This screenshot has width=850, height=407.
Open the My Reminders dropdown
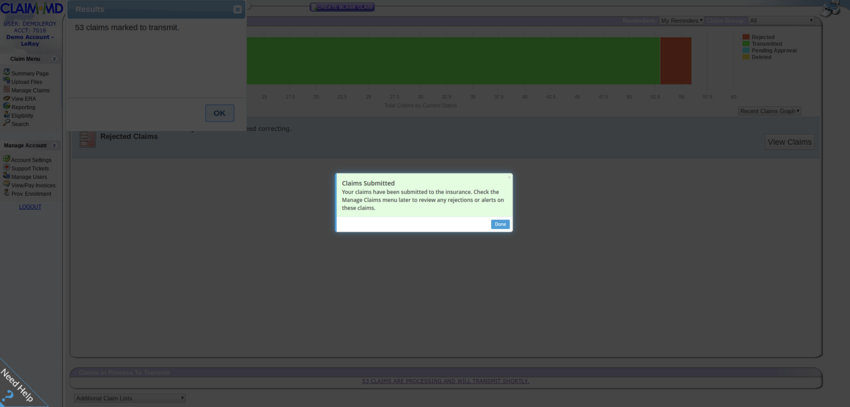tap(681, 20)
